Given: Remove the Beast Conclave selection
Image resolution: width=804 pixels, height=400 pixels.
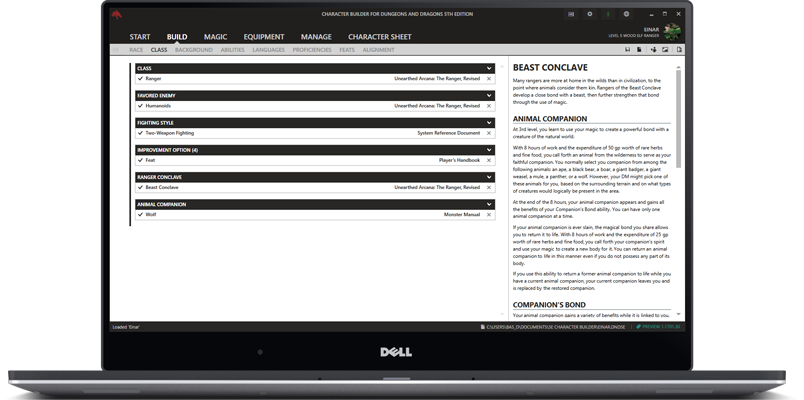Looking at the screenshot, I should (489, 188).
